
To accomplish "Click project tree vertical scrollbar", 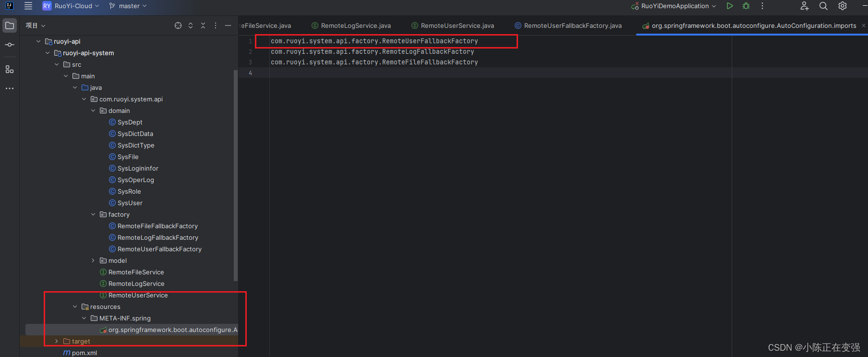I will point(235,175).
